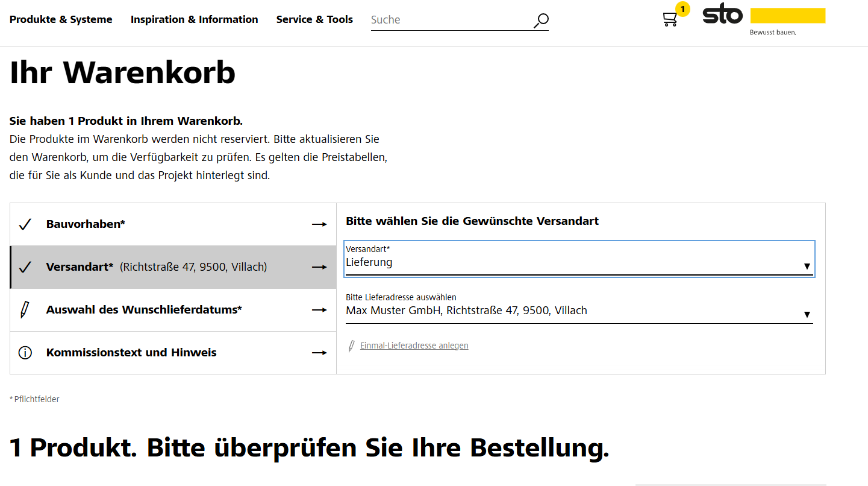The width and height of the screenshot is (868, 486).
Task: Click the cart item count badge
Action: click(x=682, y=9)
